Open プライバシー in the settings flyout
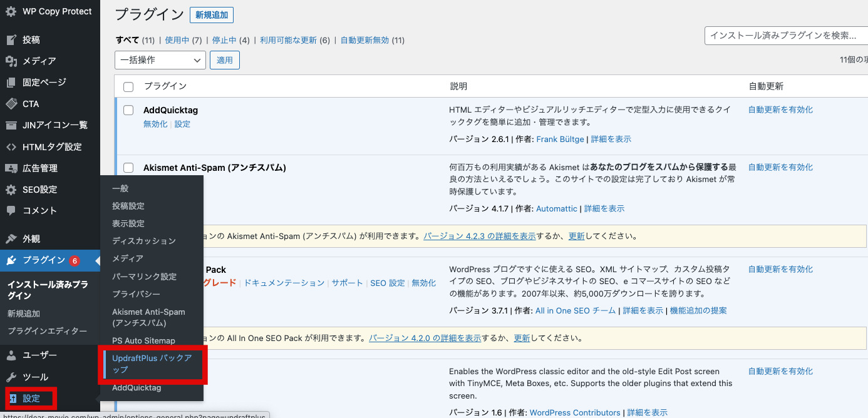 coord(137,294)
